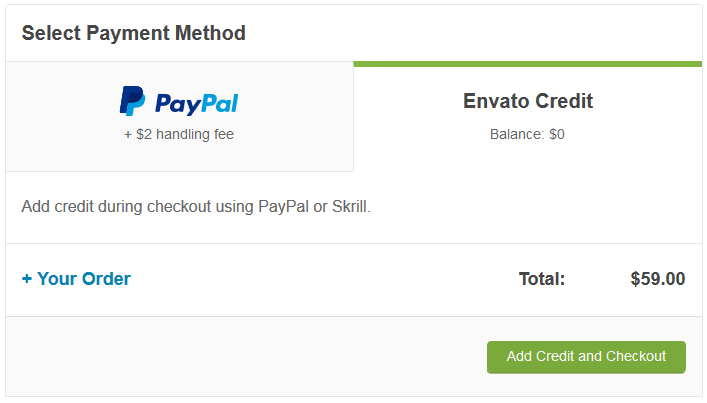
Task: Click the $59.00 total amount
Action: pyautogui.click(x=657, y=279)
